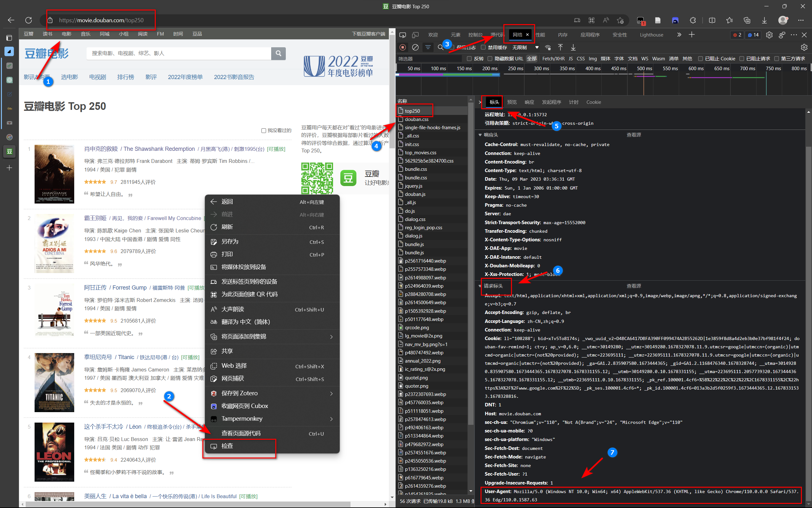Select 另存为 in context menu
This screenshot has width=812, height=508.
(x=272, y=242)
